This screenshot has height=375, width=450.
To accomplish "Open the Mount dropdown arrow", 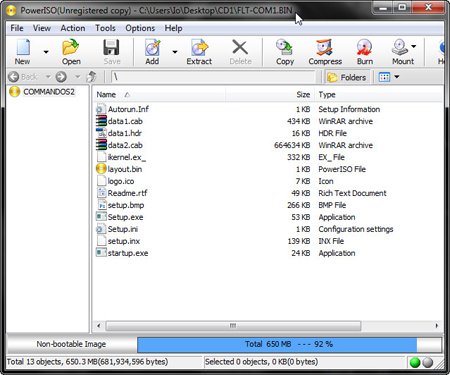I will (414, 46).
